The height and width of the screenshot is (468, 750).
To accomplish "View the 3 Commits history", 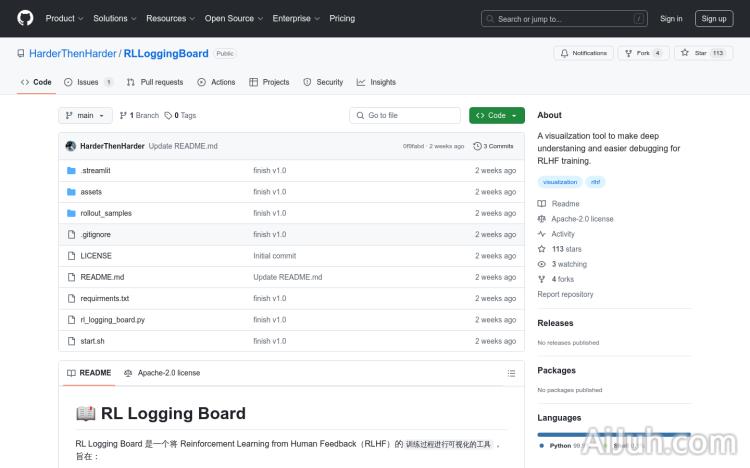I will coord(493,146).
